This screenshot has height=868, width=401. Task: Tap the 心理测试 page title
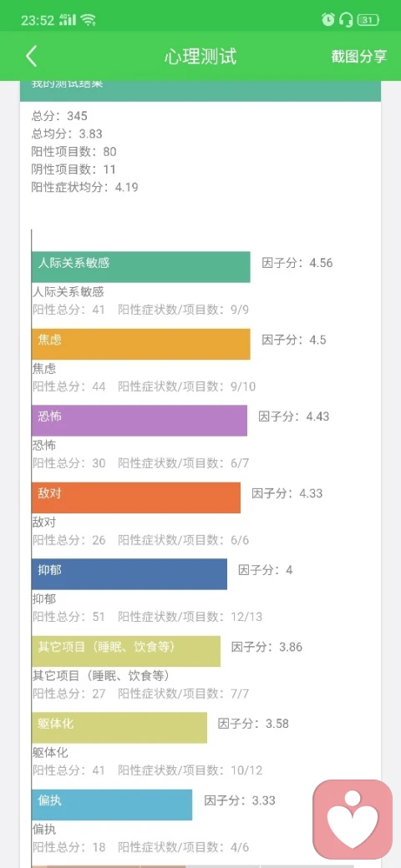click(200, 57)
